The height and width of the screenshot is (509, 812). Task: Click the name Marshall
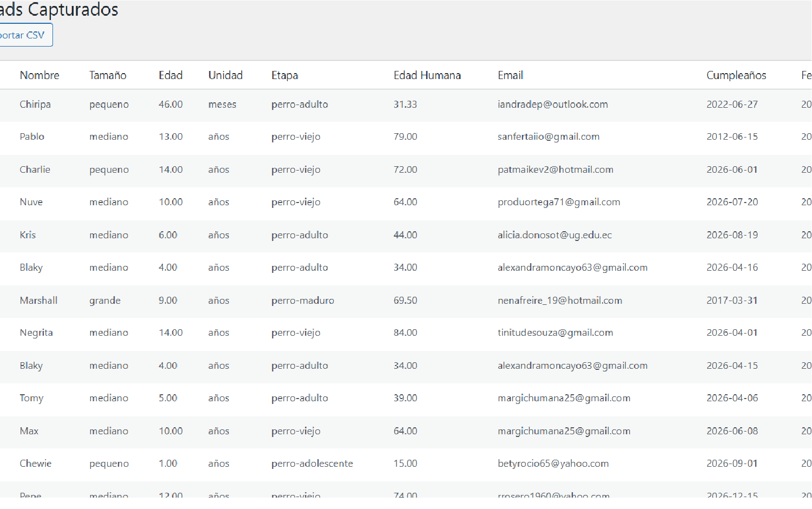(38, 301)
